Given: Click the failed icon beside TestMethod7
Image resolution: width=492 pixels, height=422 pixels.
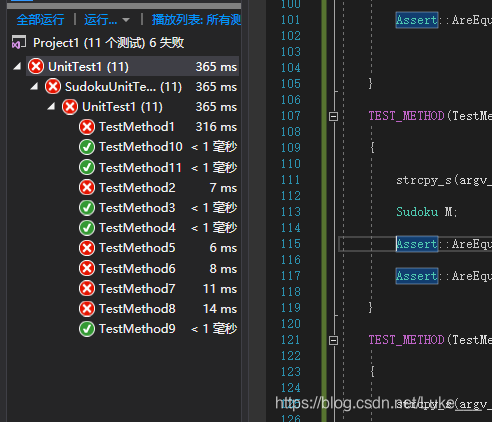Looking at the screenshot, I should coord(87,289).
